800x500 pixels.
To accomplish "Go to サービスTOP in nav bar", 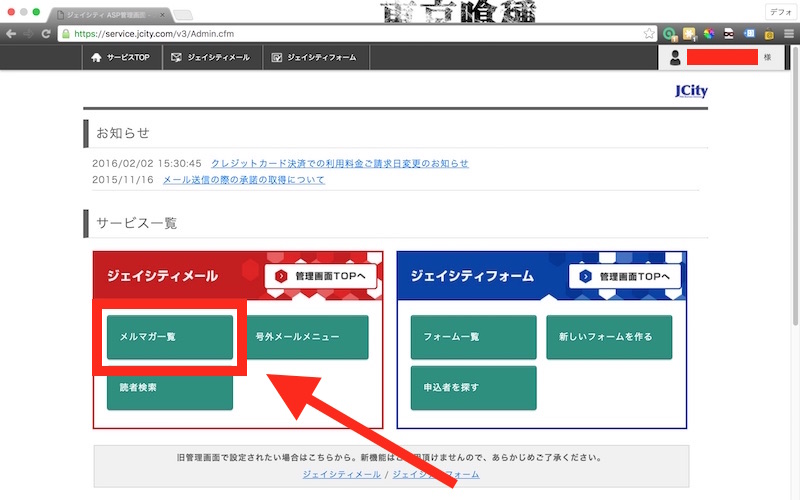I will click(x=121, y=57).
